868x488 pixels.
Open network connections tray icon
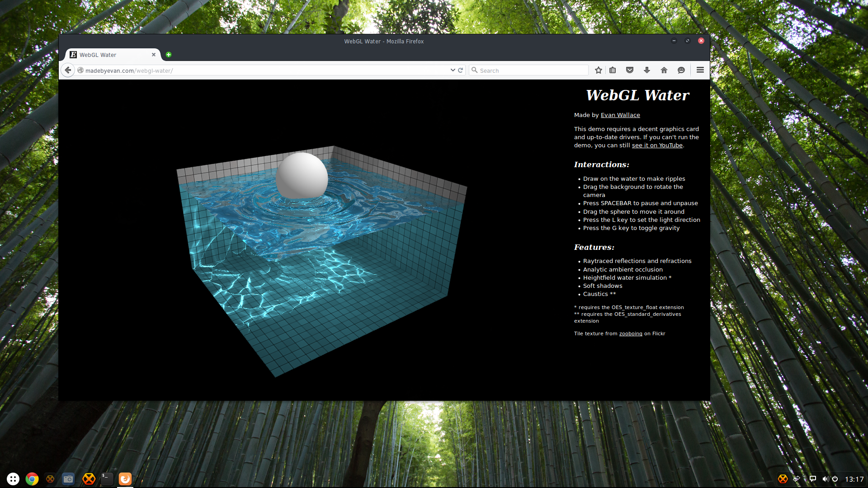(x=797, y=479)
